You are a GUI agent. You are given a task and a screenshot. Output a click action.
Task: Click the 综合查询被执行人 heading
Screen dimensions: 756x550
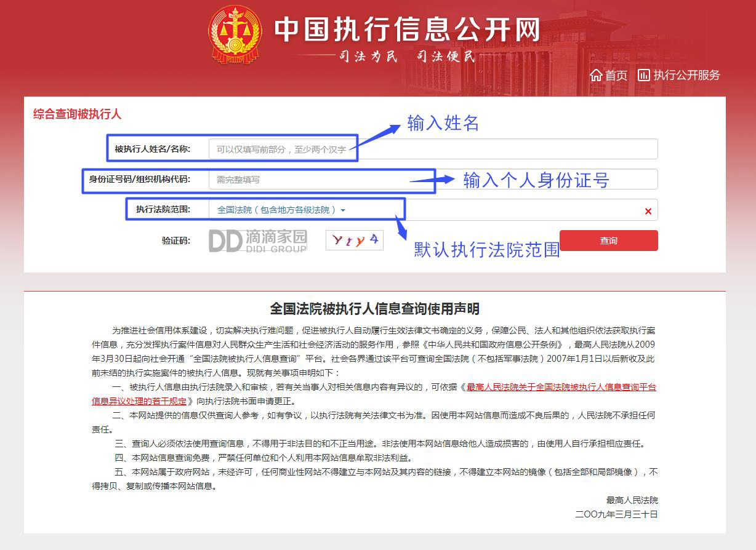click(x=78, y=114)
